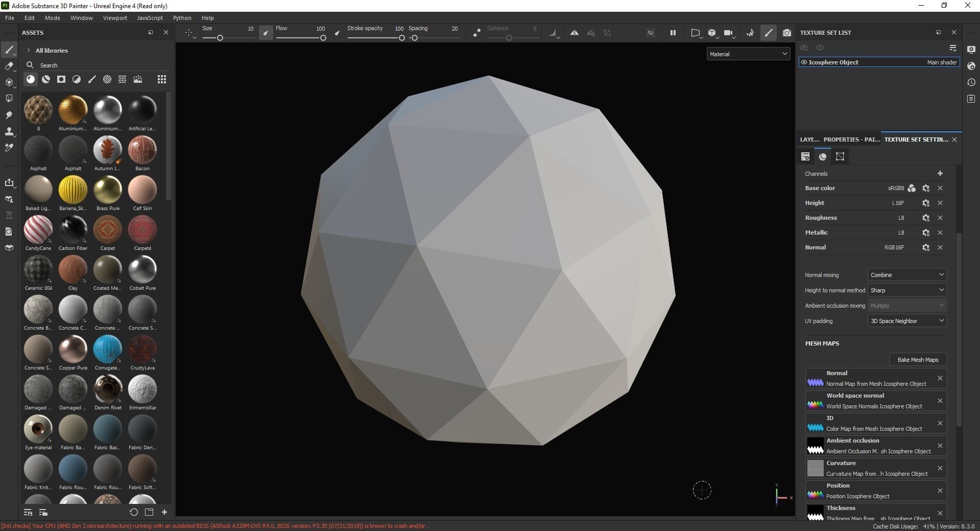Switch assets to grid view options

tap(162, 79)
